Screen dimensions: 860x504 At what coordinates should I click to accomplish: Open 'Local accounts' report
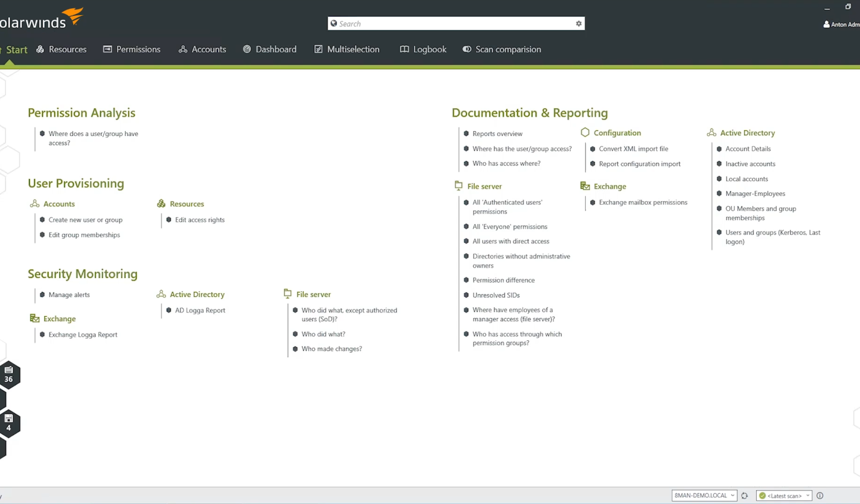coord(747,179)
